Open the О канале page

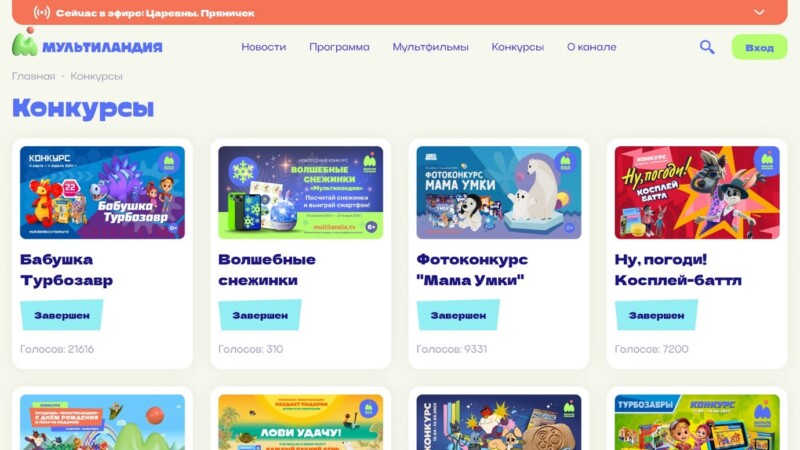591,47
